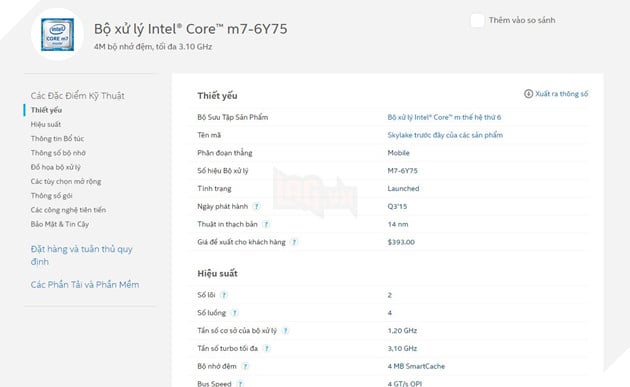This screenshot has height=387, width=630.
Task: Show help for 'Tần số turbo tối đa'
Action: coord(266,348)
